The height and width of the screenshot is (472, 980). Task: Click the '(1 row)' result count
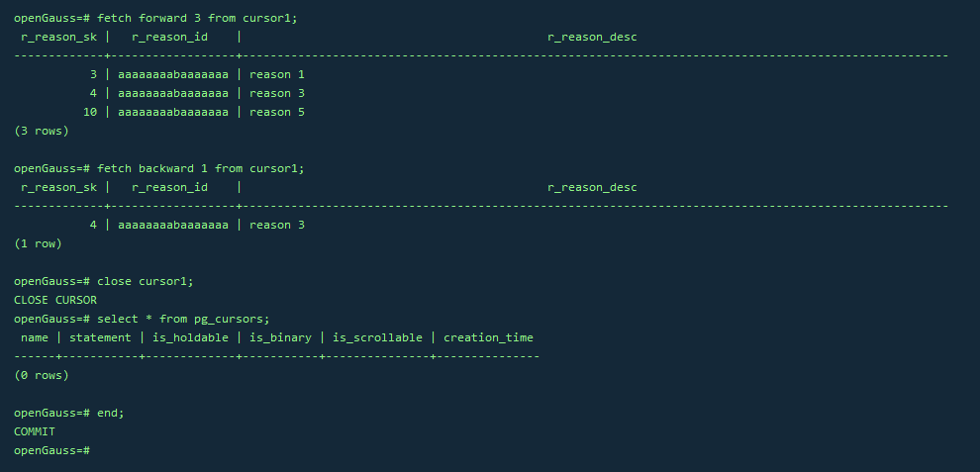(38, 243)
